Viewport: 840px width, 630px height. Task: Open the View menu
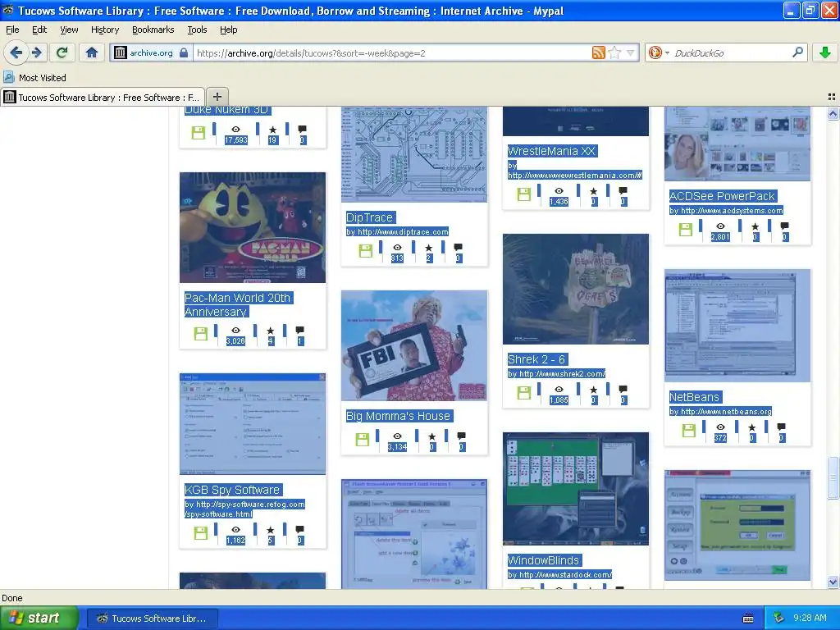[69, 30]
